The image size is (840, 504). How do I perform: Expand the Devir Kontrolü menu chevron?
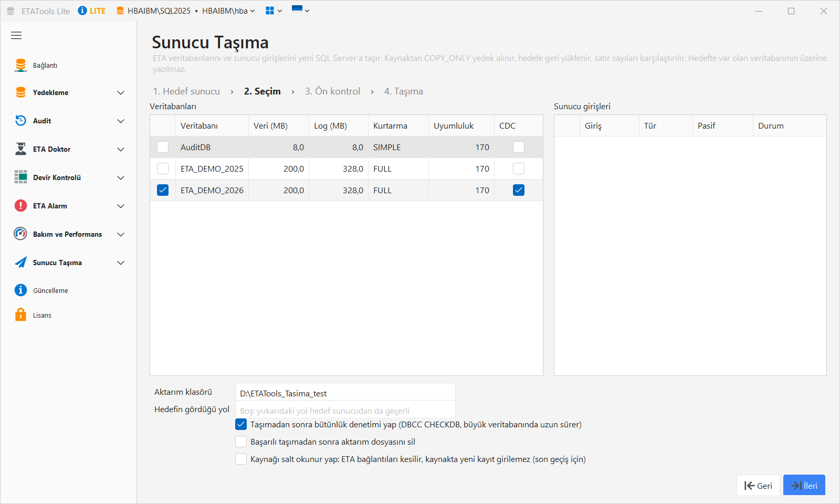[121, 178]
